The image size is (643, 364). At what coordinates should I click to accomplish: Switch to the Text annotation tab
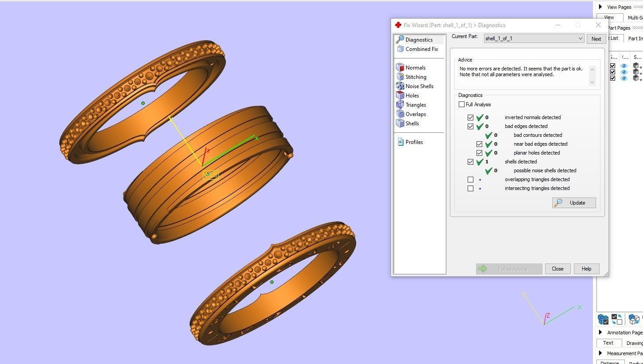coord(608,343)
